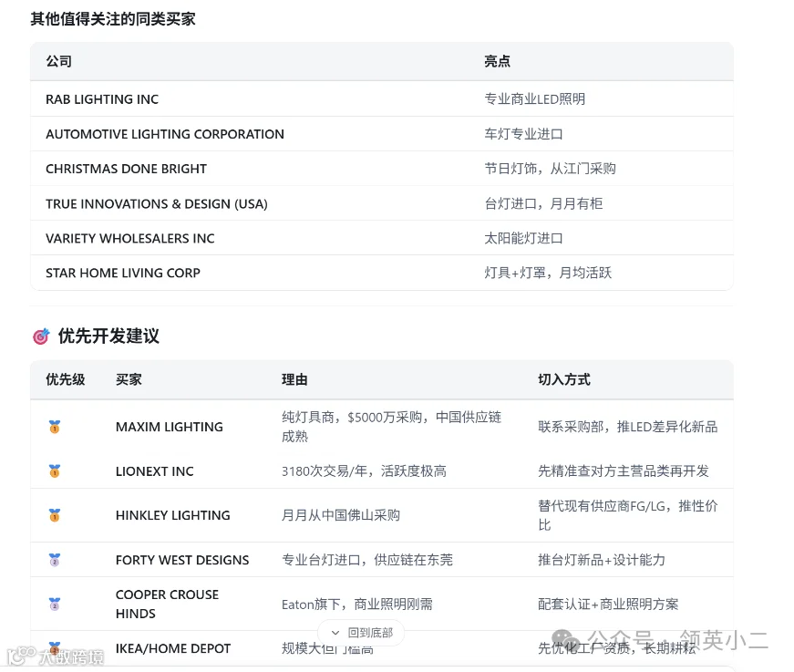Select HINKLEY LIGHTING buyer name
The height and width of the screenshot is (672, 794).
coord(172,515)
